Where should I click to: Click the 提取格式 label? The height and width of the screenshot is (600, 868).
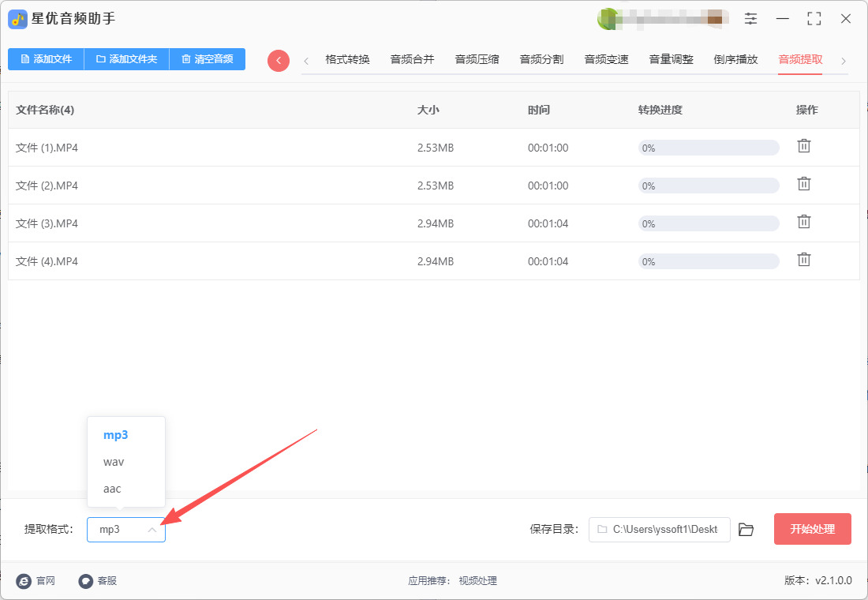point(49,529)
